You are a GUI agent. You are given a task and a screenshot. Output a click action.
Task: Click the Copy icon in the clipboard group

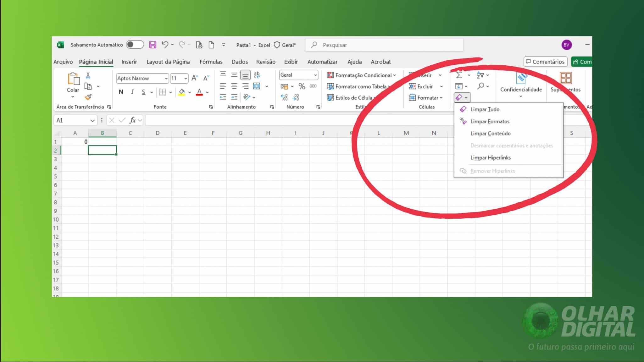coord(88,86)
